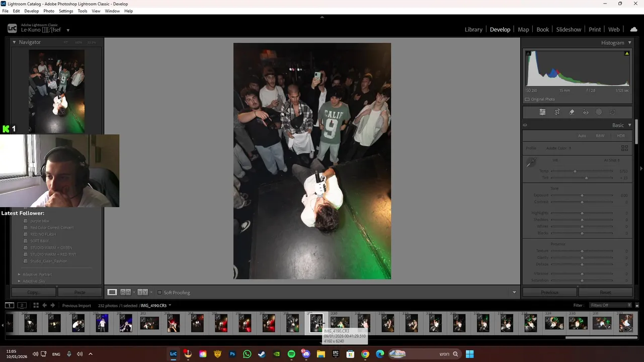Image resolution: width=644 pixels, height=362 pixels.
Task: Click the HDR button
Action: tap(621, 136)
